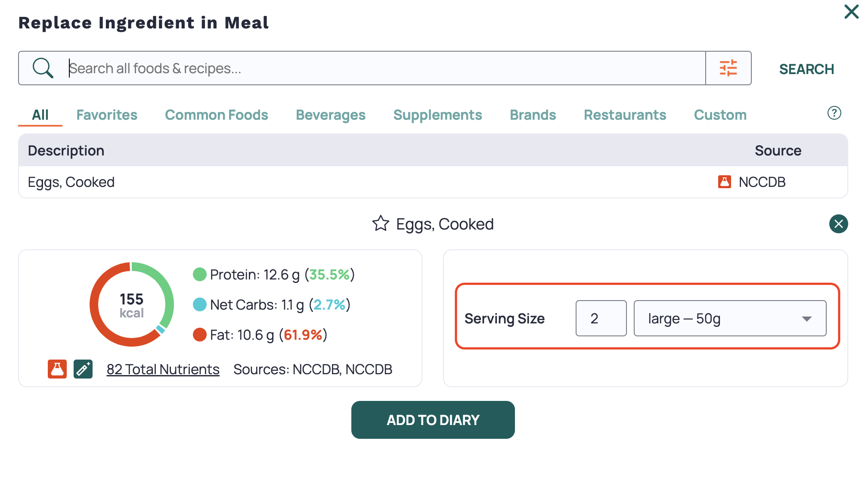Switch to the Favorites tab

[107, 115]
